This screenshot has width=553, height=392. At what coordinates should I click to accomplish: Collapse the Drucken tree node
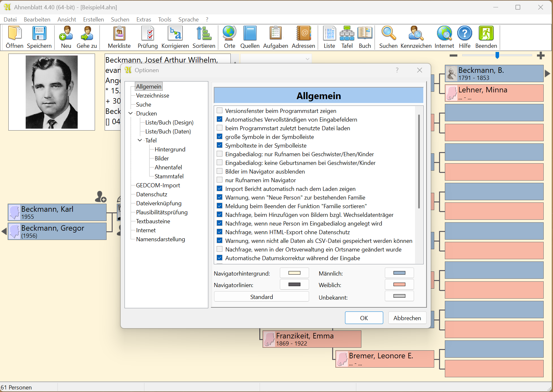pos(131,113)
